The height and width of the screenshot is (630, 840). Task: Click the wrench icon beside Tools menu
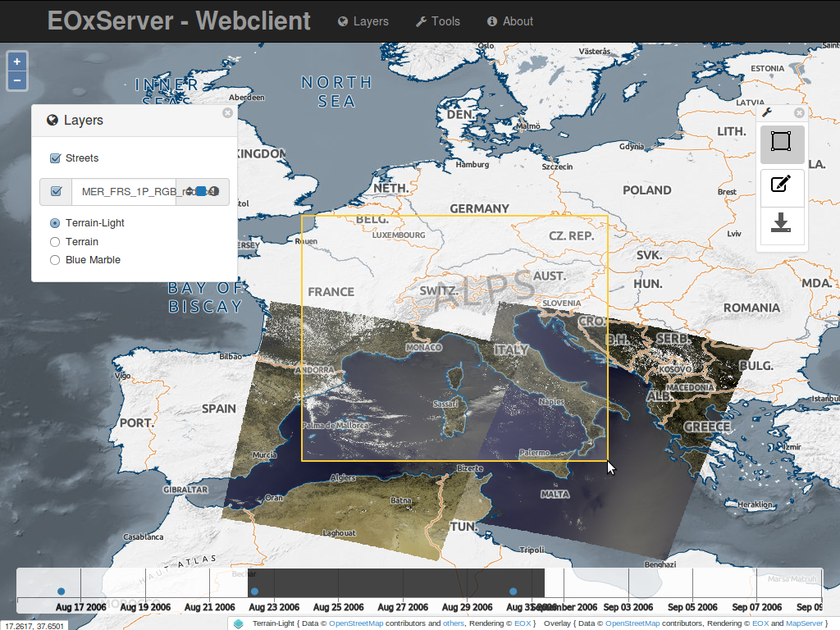[421, 21]
